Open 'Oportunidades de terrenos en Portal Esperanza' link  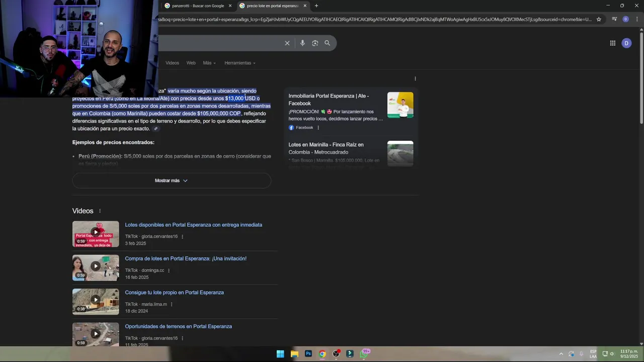[x=179, y=327]
